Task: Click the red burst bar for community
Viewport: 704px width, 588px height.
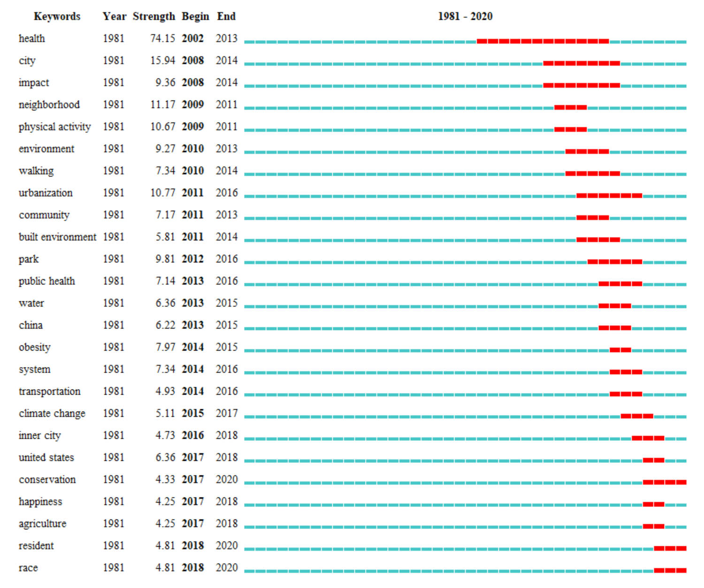Action: point(593,218)
